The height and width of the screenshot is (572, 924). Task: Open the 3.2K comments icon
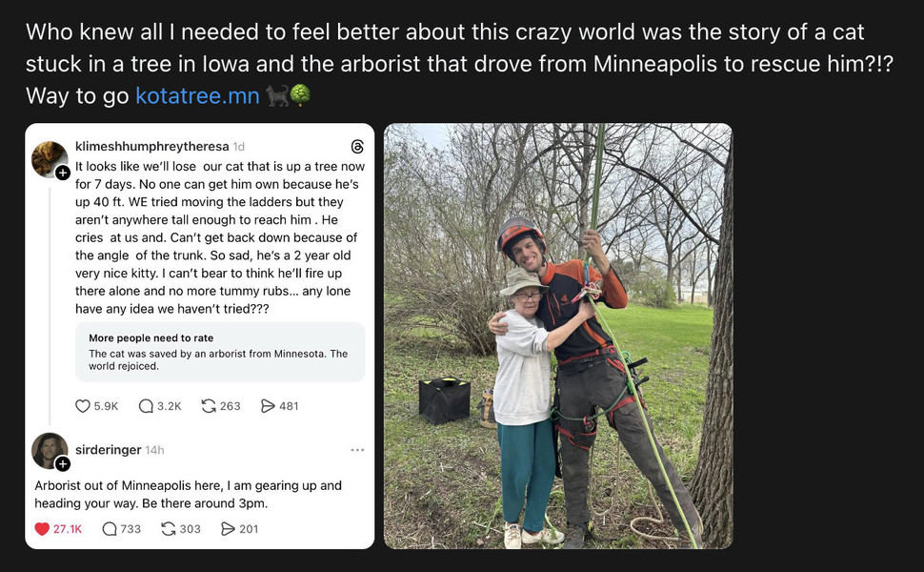146,406
